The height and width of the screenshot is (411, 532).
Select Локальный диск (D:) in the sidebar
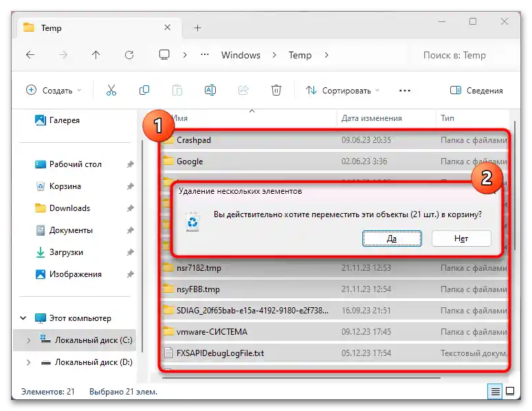(86, 362)
